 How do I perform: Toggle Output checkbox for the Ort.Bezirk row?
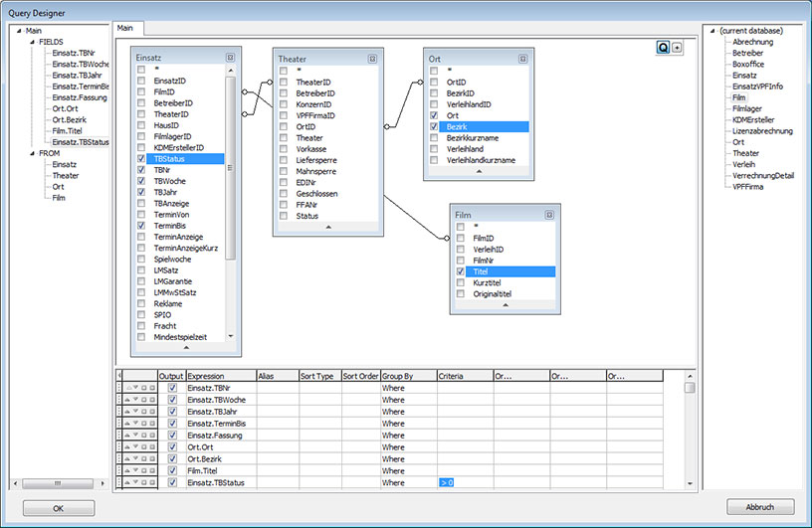pos(173,459)
